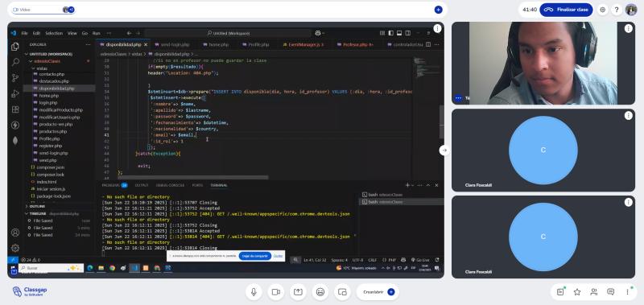Click the user avatar at top right
This screenshot has height=305, width=644.
631,10
